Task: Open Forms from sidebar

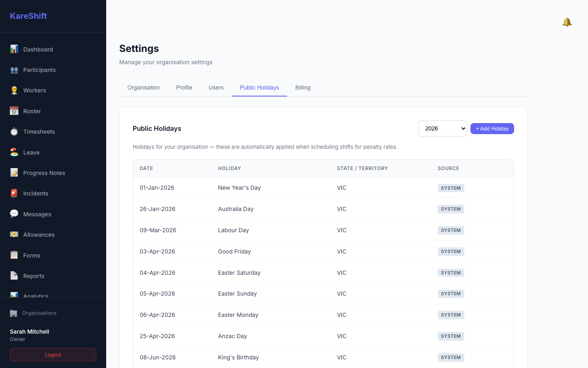Action: (x=53, y=256)
